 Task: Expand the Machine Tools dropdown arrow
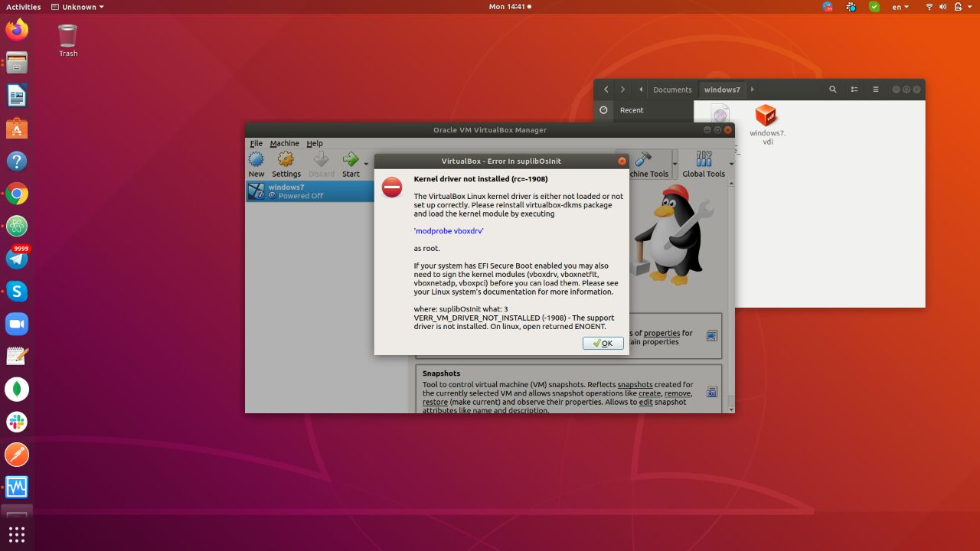tap(675, 164)
